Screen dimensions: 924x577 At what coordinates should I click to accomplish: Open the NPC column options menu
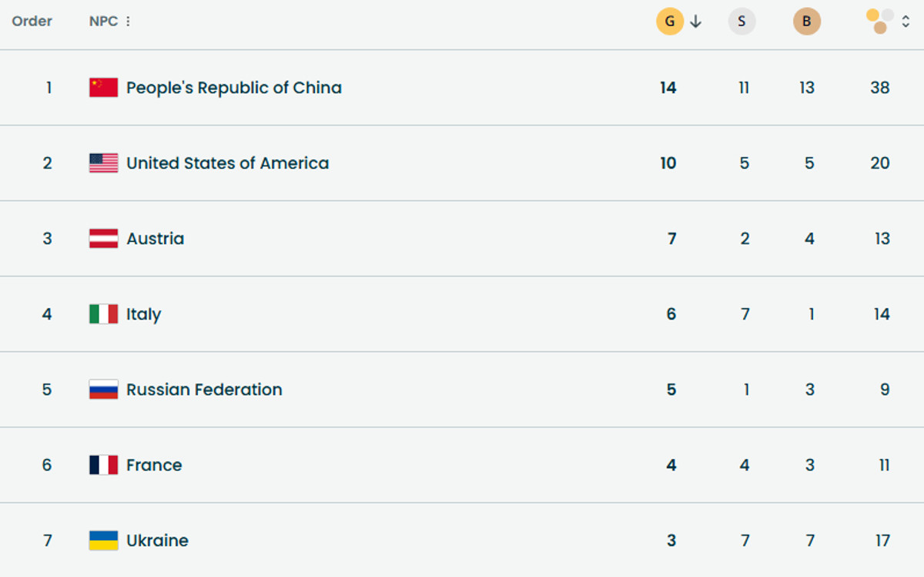pyautogui.click(x=128, y=22)
